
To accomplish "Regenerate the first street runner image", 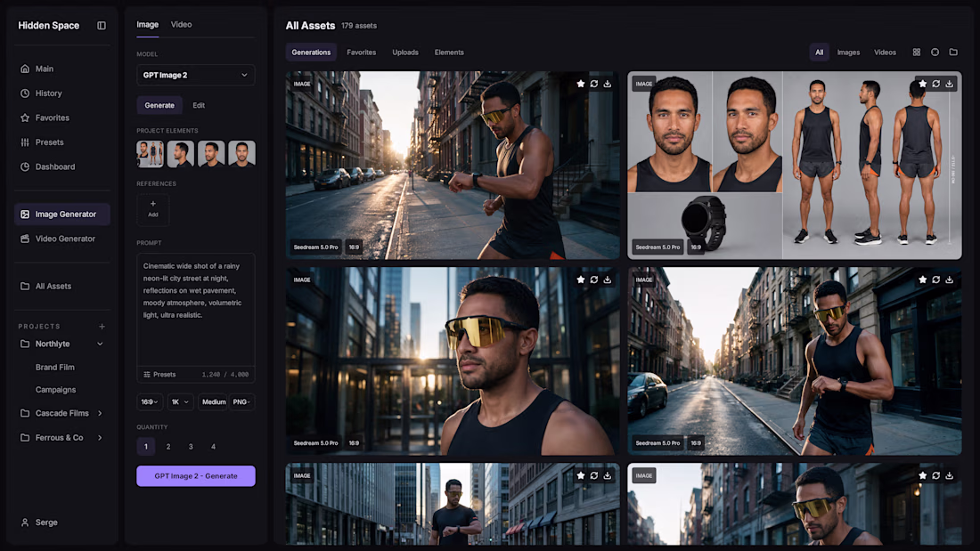I will (x=593, y=84).
